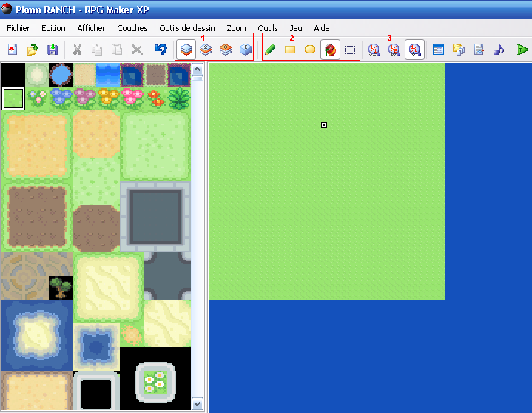
Task: Select the green fern plant tile
Action: click(179, 98)
